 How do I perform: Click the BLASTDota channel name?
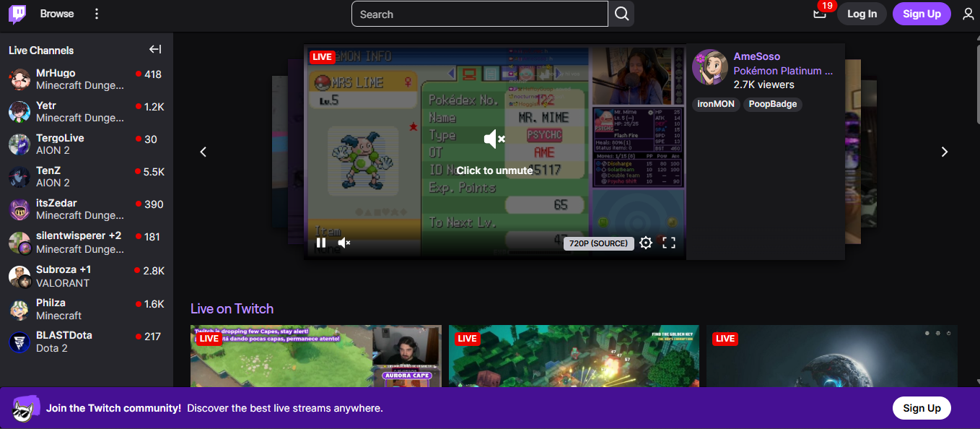(64, 335)
